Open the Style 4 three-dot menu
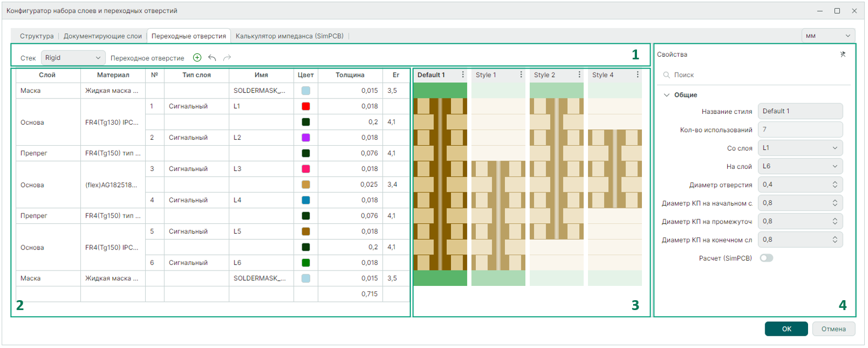The image size is (868, 348). pos(638,75)
